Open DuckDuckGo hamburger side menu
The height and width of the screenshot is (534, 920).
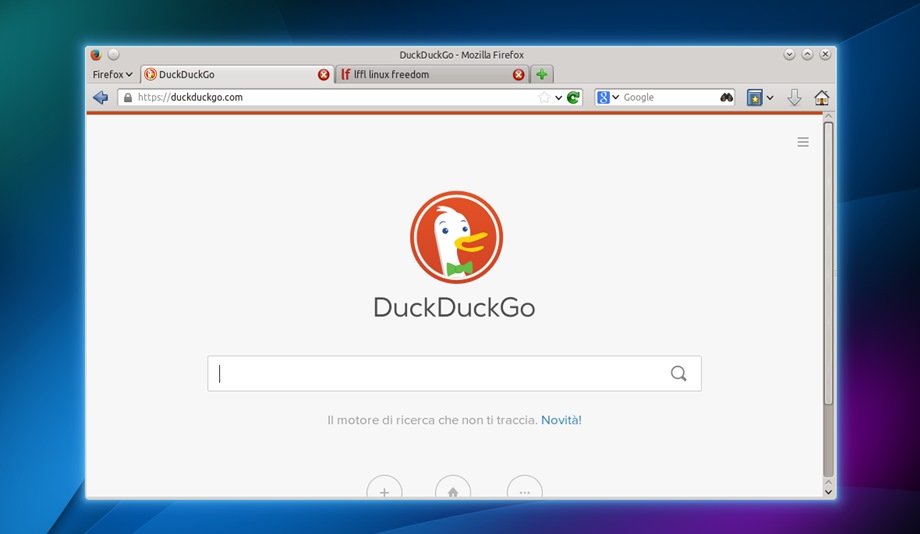[x=803, y=143]
